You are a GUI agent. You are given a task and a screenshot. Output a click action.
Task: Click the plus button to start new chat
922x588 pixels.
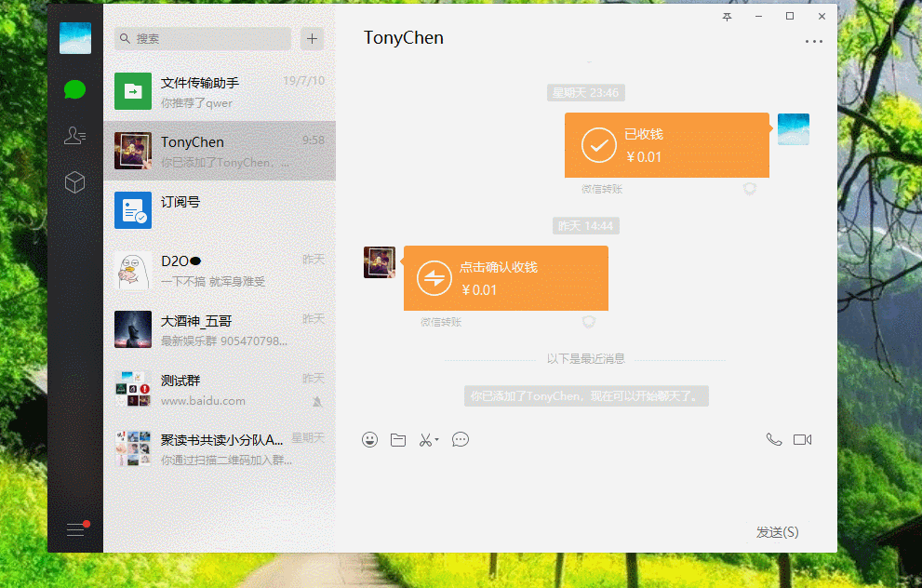[x=312, y=38]
